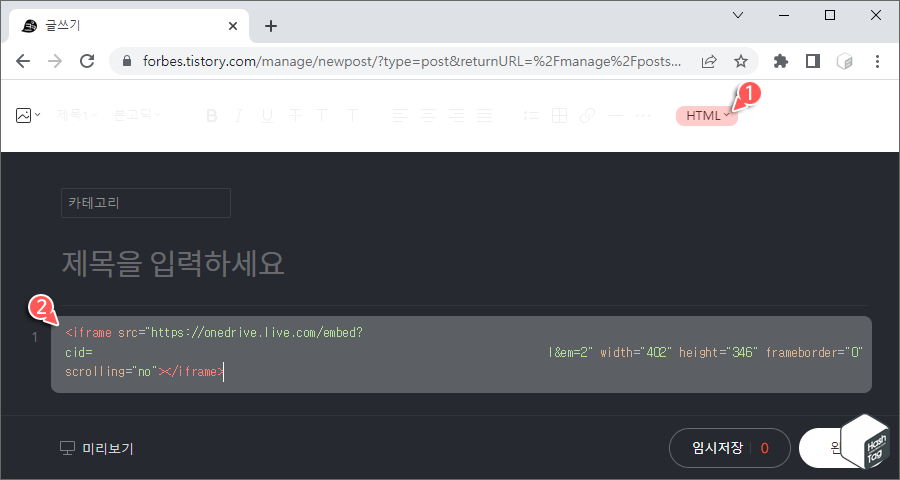
Task: Align text center
Action: (x=428, y=116)
